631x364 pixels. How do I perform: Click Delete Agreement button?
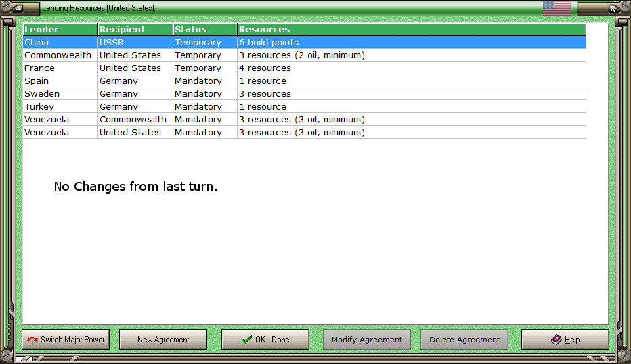[464, 340]
